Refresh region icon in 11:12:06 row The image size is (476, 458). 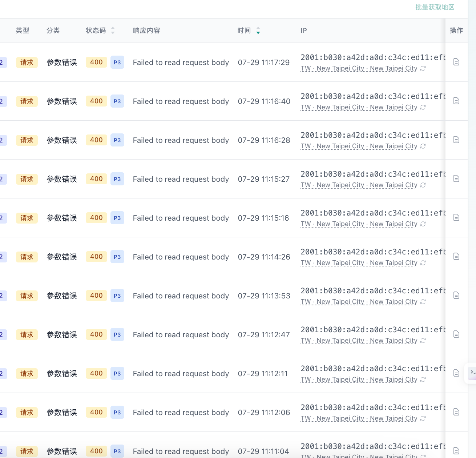pyautogui.click(x=423, y=418)
